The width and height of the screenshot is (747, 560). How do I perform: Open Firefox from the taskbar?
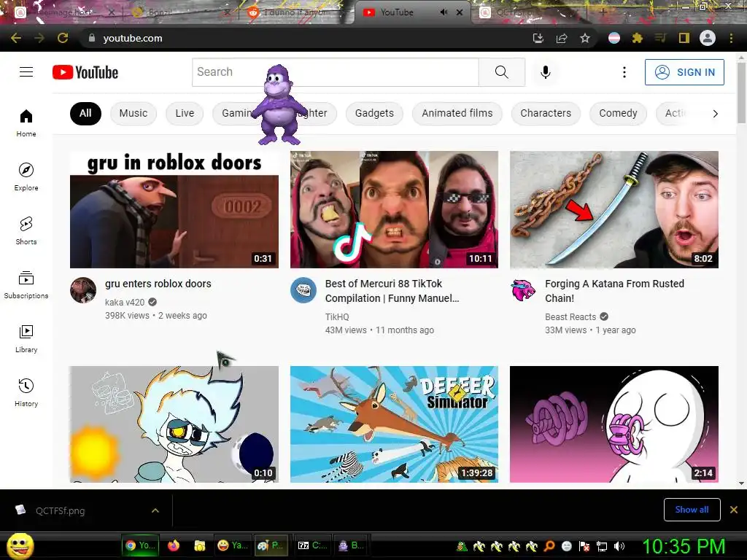coord(174,545)
